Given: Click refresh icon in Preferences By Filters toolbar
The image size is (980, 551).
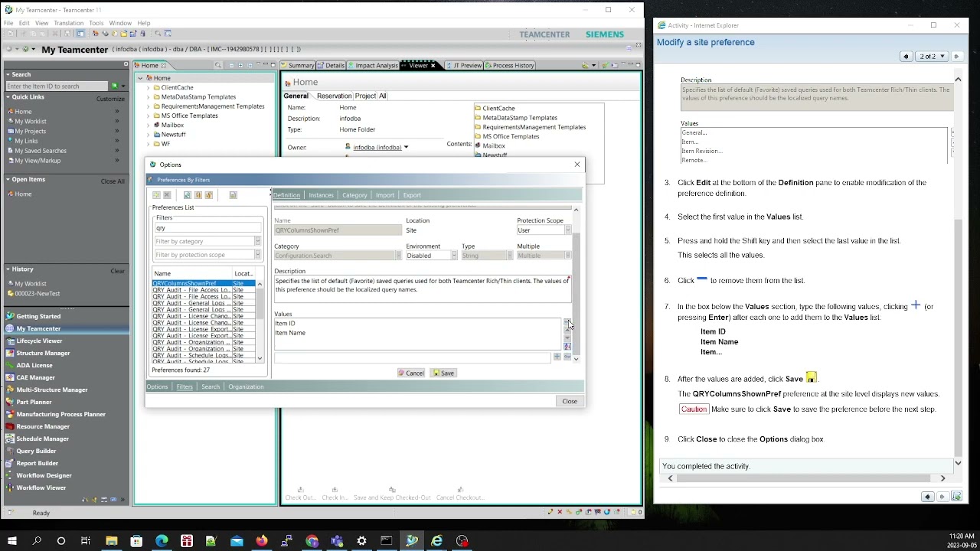Looking at the screenshot, I should point(187,195).
